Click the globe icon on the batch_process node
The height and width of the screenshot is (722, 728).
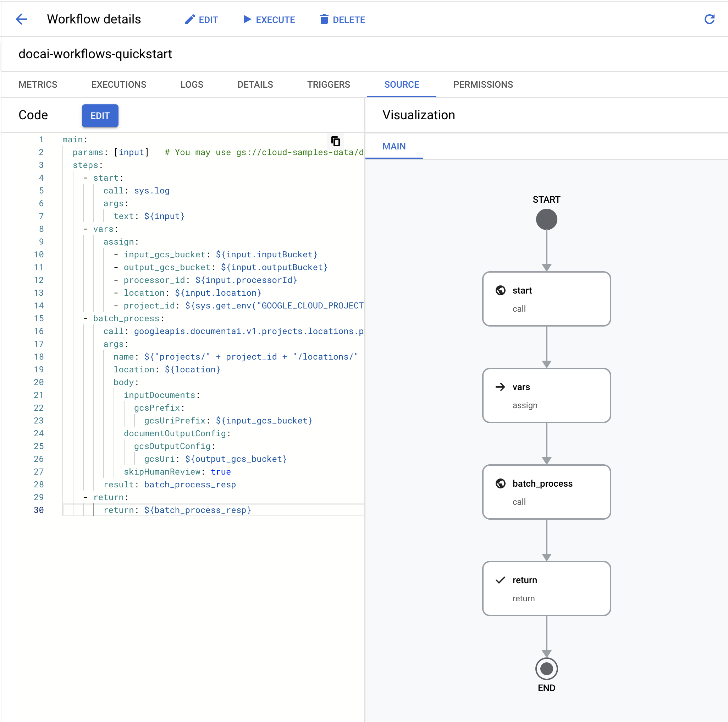(500, 483)
